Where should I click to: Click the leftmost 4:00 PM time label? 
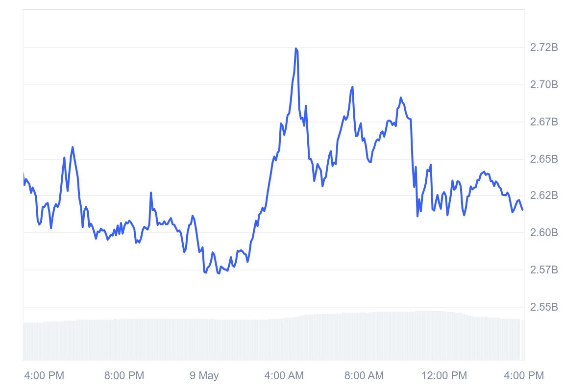pyautogui.click(x=44, y=376)
